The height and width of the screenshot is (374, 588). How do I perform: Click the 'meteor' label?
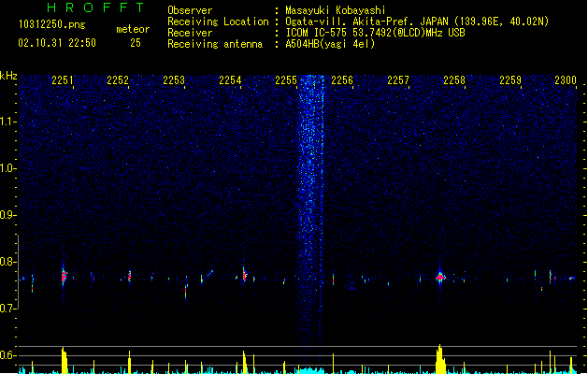(x=133, y=29)
